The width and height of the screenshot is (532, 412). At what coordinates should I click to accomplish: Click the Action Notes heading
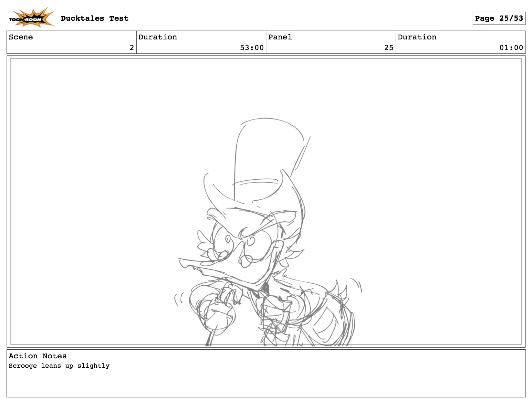[x=37, y=356]
